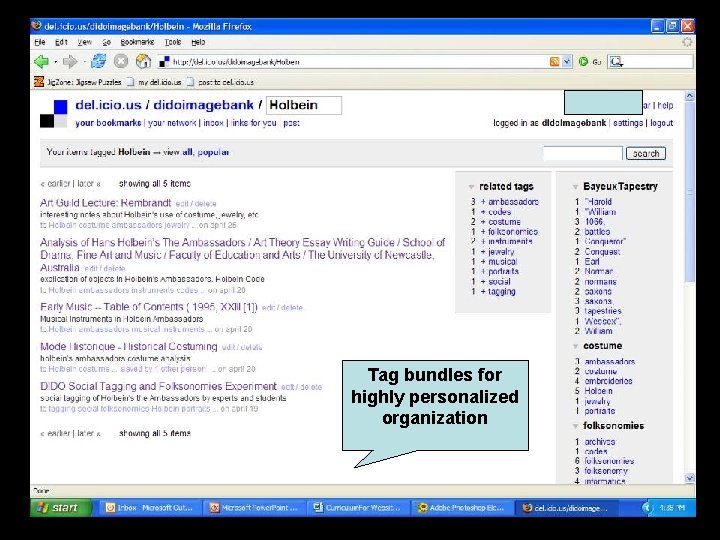The width and height of the screenshot is (720, 540).
Task: Switch to Microsoft PowerPoint taskbar item
Action: pyautogui.click(x=254, y=508)
